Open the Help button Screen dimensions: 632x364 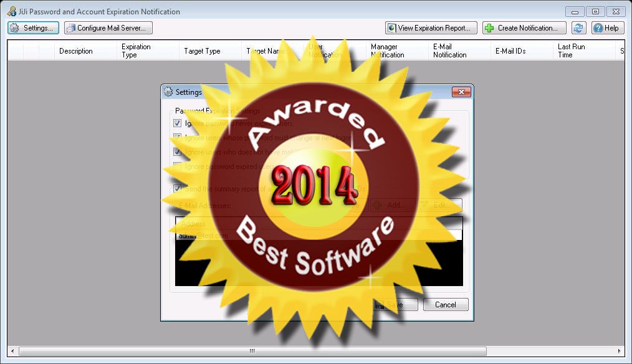pos(608,28)
